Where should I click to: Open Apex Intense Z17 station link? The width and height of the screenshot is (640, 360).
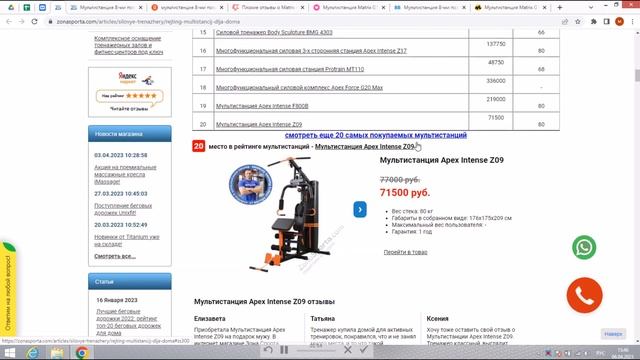pos(311,51)
